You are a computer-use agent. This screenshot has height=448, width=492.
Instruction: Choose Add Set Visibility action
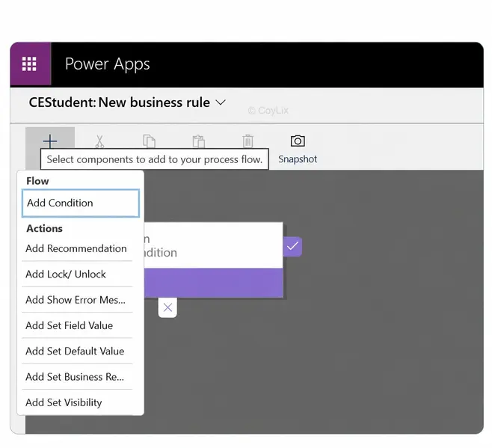point(77,403)
